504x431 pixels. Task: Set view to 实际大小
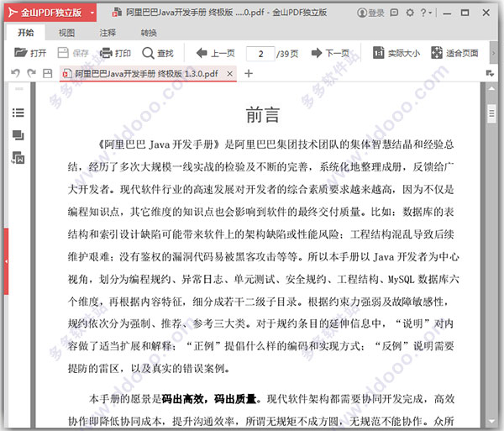pyautogui.click(x=396, y=53)
